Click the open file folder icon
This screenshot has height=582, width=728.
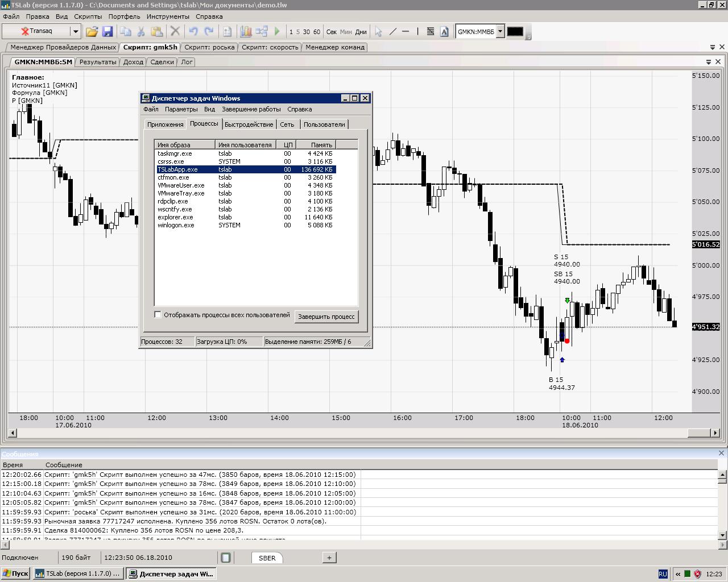(92, 32)
